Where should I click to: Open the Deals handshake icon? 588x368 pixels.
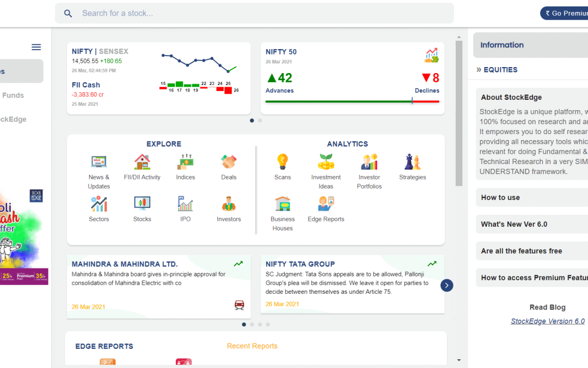coord(229,162)
